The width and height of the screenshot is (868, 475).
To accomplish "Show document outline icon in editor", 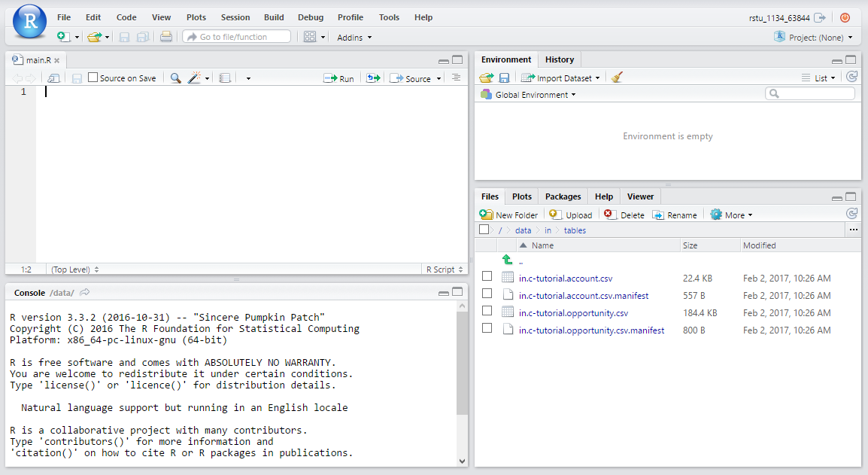I will click(x=456, y=78).
